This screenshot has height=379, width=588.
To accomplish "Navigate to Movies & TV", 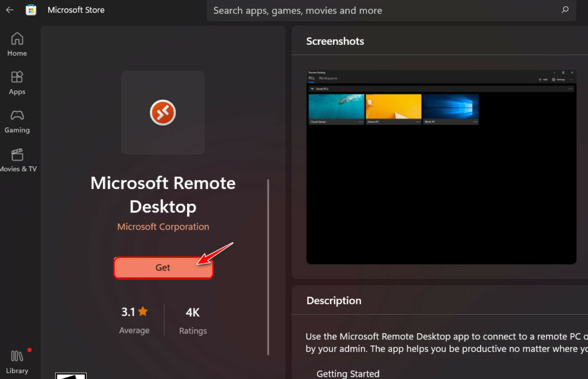I will (x=17, y=161).
